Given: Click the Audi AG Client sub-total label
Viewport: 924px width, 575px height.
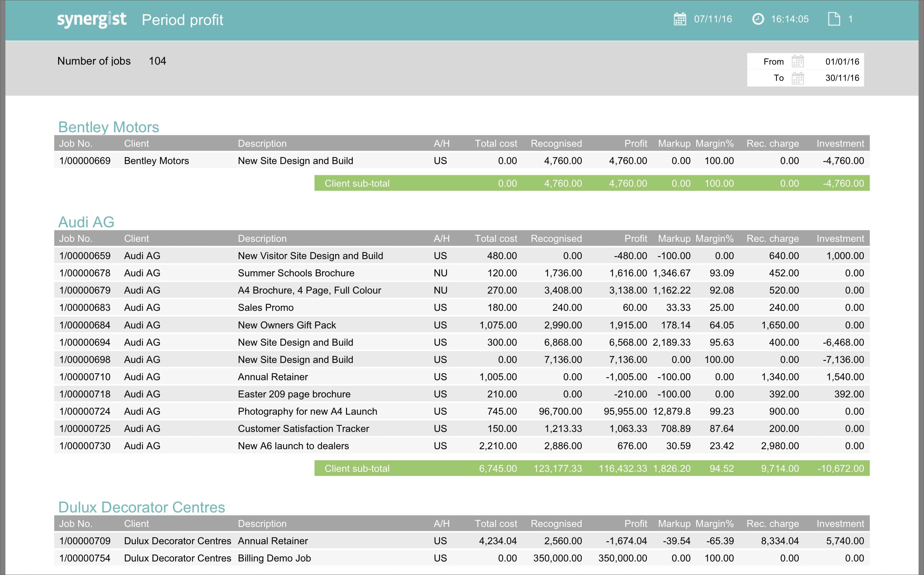Looking at the screenshot, I should pyautogui.click(x=357, y=468).
